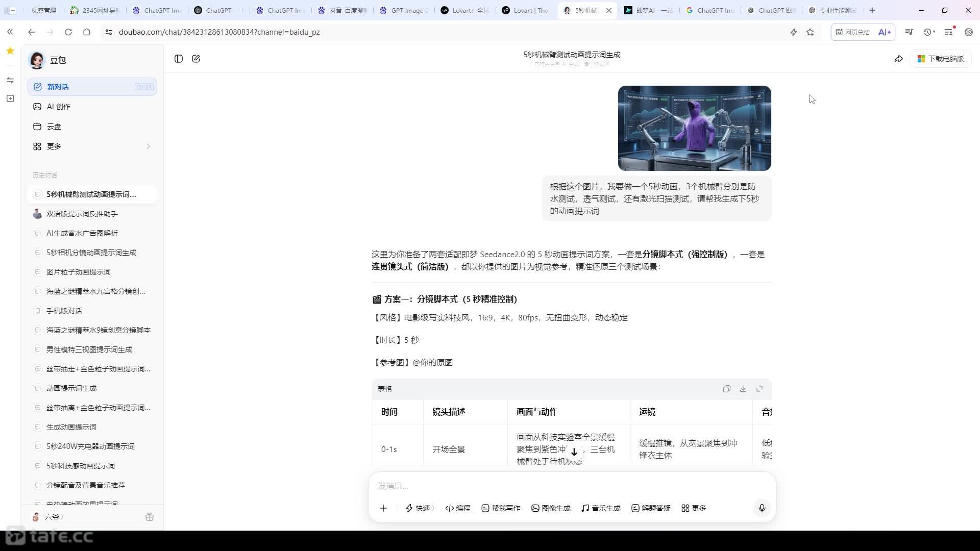Toggle the sidebar collapse icon in chat header
Screen dimensions: 980x551
click(x=179, y=59)
